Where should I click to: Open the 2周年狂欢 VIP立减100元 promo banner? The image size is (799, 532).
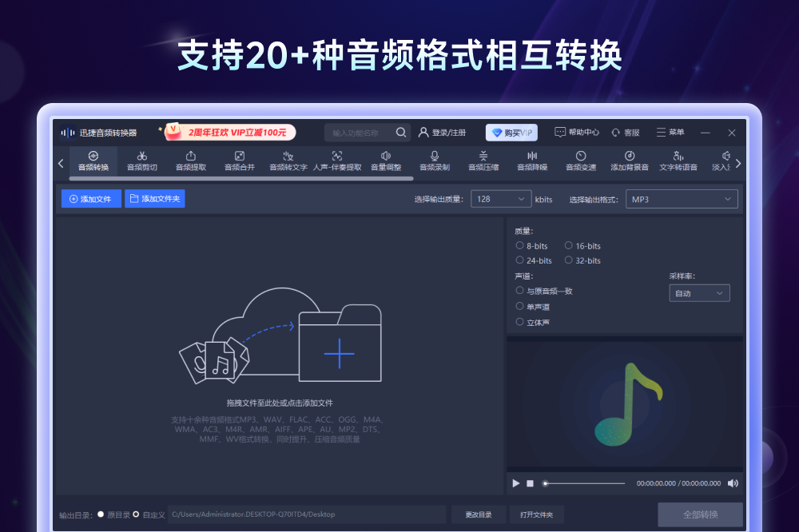click(229, 132)
